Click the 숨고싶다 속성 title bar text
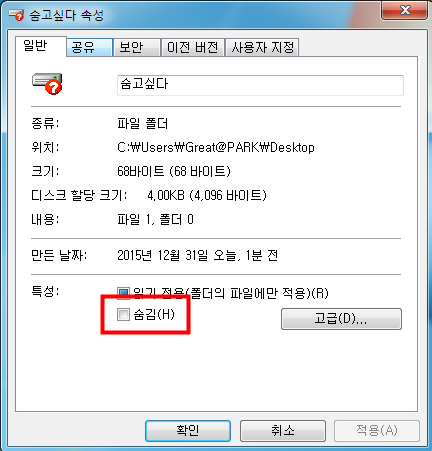Screen dimensions: 432x451 pos(66,15)
